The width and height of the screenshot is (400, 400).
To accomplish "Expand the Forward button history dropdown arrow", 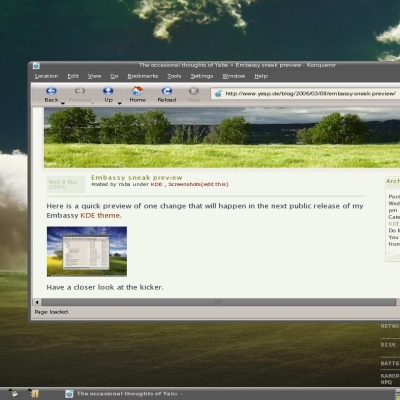I will (93, 104).
